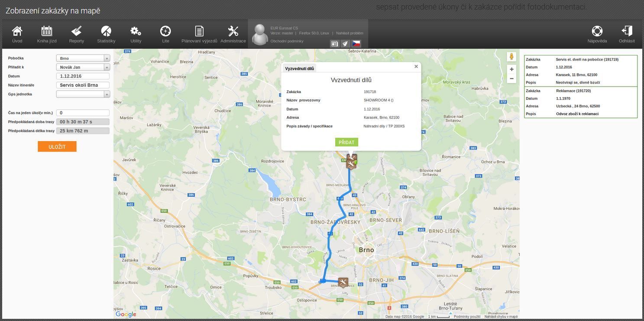Zoom in using the map plus control

click(x=511, y=68)
